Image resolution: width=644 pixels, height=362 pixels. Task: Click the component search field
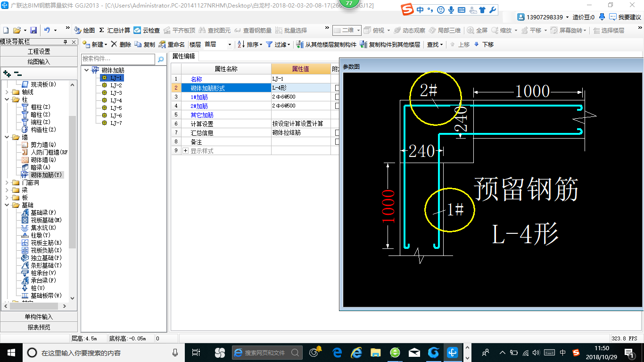118,59
